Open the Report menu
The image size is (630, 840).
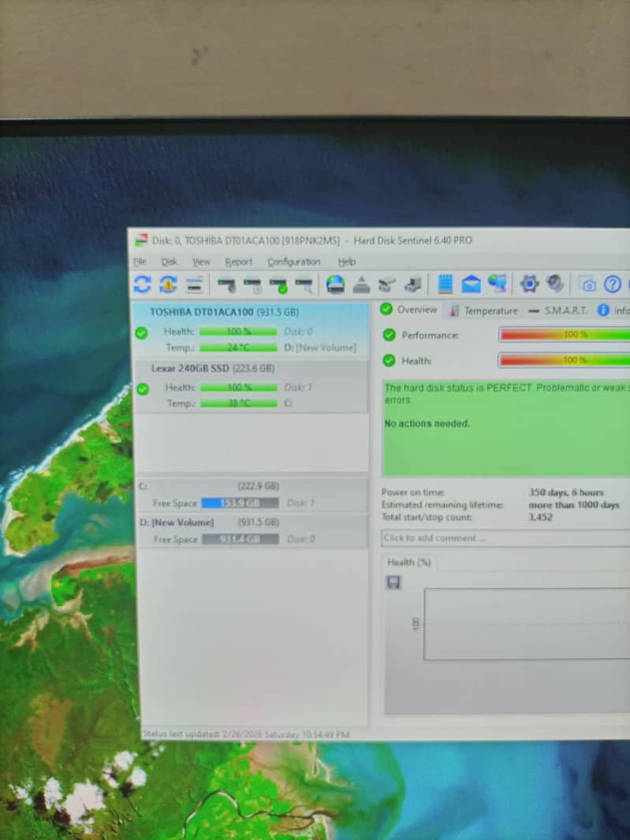[239, 262]
